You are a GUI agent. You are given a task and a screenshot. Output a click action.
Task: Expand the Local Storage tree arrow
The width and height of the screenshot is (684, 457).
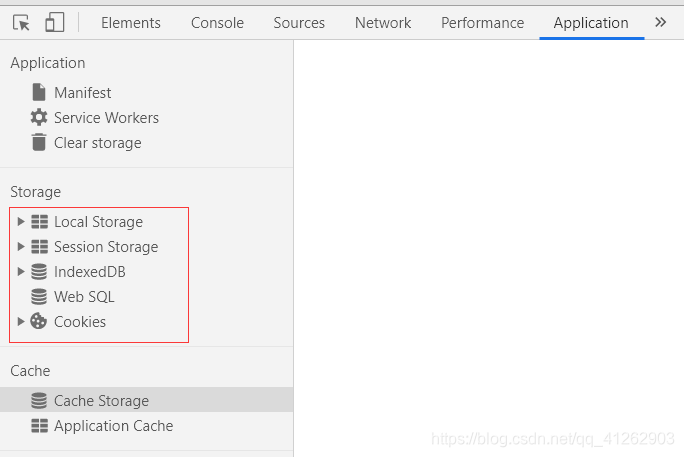point(21,222)
